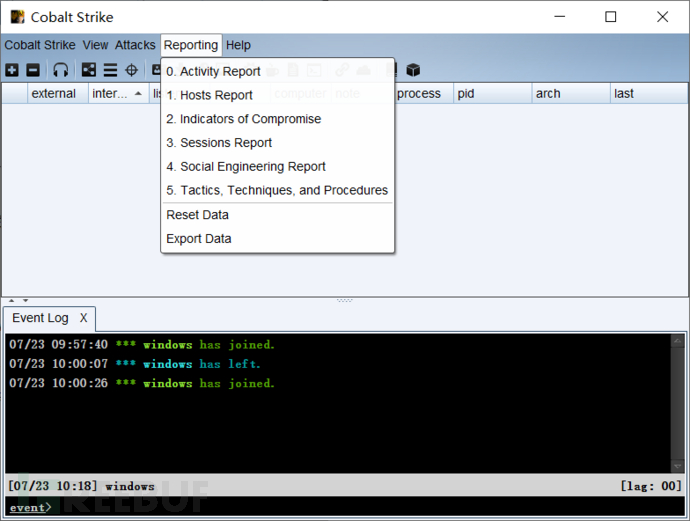Click the Export Data menu entry
Screen dimensions: 690x521
click(198, 239)
